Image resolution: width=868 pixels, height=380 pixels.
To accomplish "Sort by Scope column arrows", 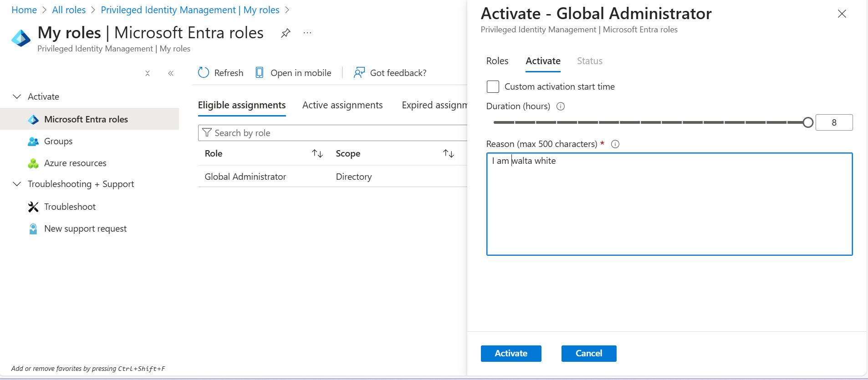I will point(449,154).
